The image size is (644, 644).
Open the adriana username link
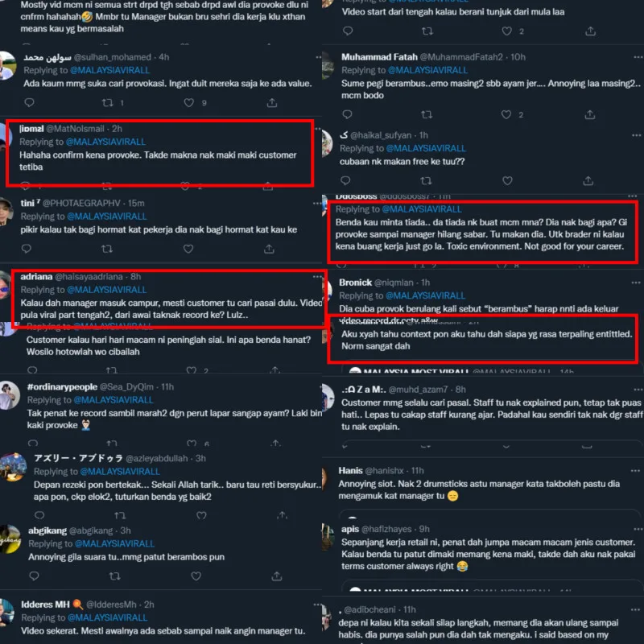point(89,277)
